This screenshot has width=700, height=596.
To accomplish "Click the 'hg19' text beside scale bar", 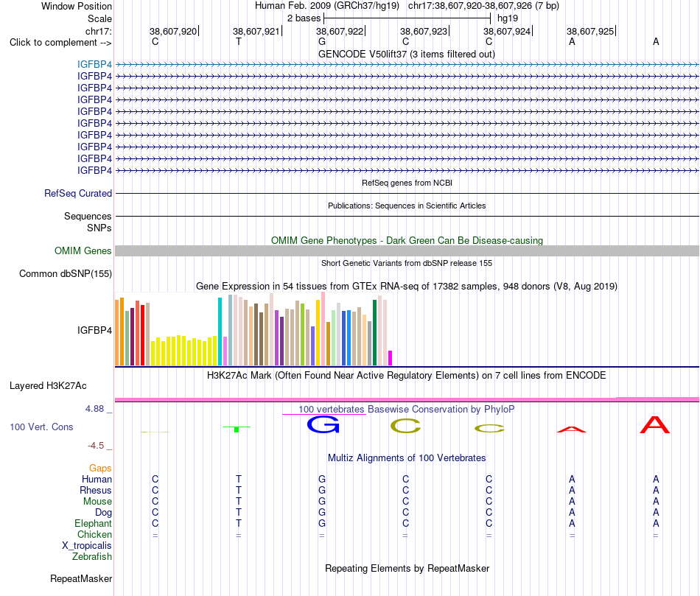I will 508,18.
